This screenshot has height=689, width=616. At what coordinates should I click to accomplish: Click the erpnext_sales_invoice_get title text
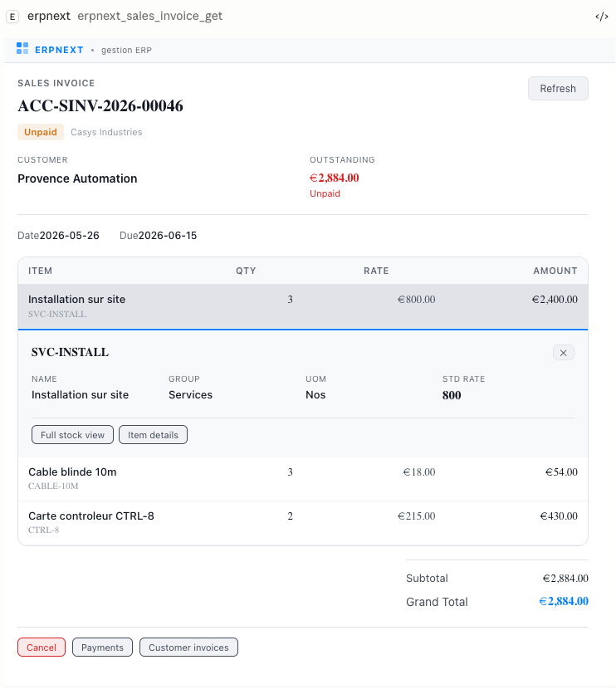pos(149,17)
